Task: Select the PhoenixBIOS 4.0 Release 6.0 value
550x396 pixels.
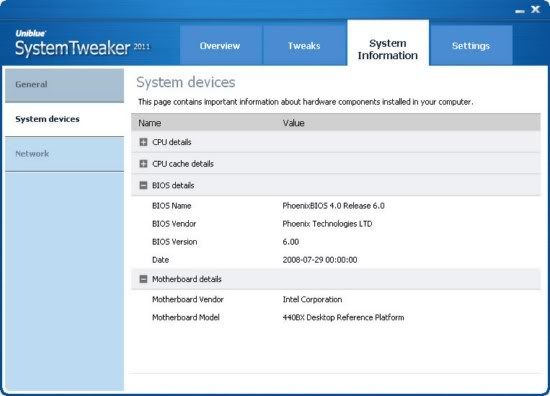Action: pos(334,206)
